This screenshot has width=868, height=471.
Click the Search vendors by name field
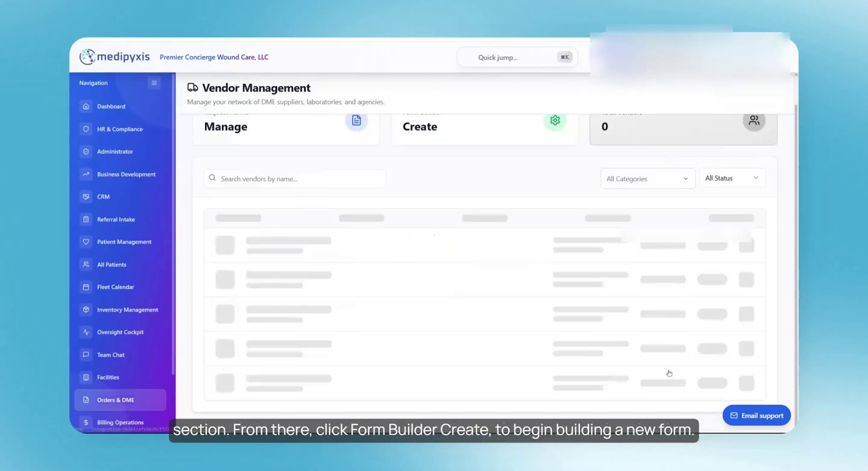click(295, 179)
